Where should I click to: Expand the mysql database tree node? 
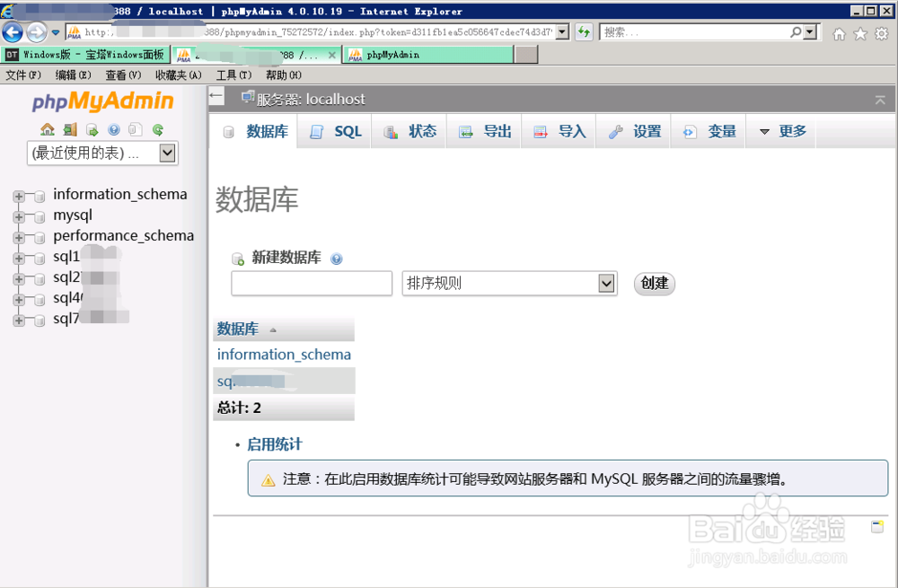coord(19,217)
